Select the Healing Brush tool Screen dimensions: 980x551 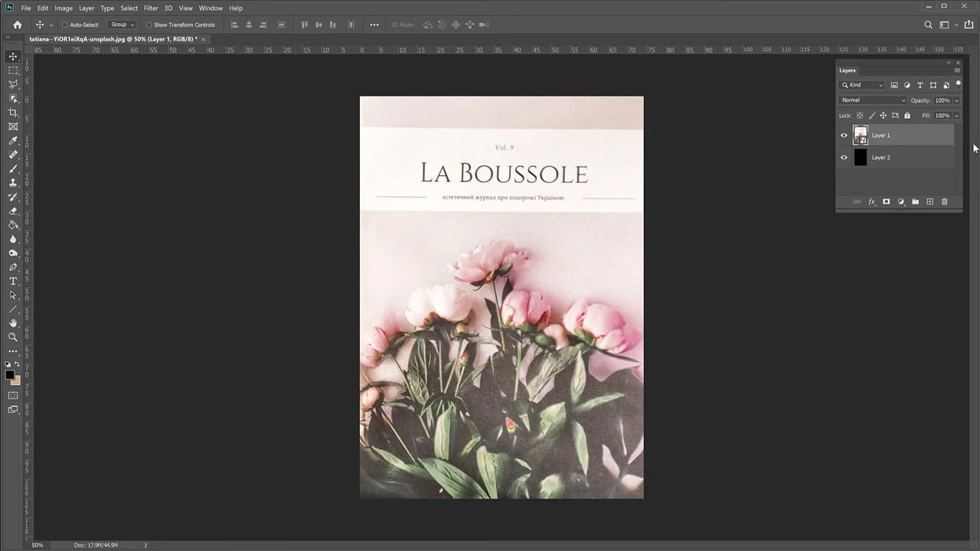(x=13, y=155)
